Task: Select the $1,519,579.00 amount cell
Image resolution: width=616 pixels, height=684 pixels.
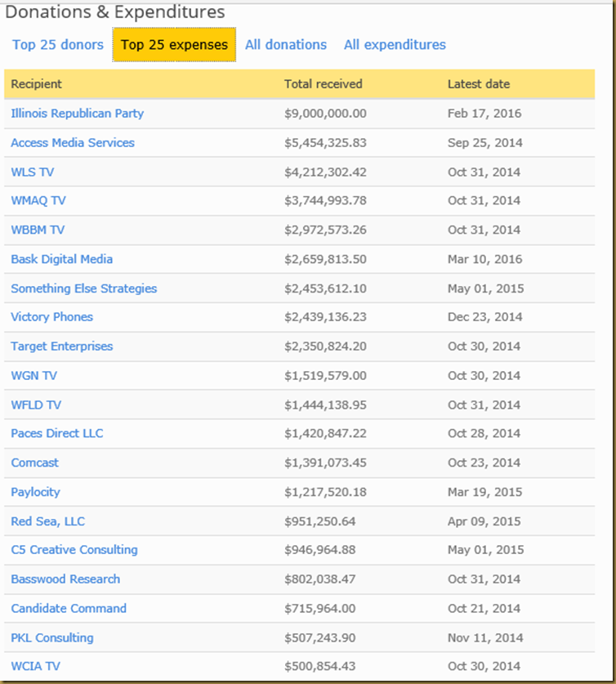Action: pos(325,376)
